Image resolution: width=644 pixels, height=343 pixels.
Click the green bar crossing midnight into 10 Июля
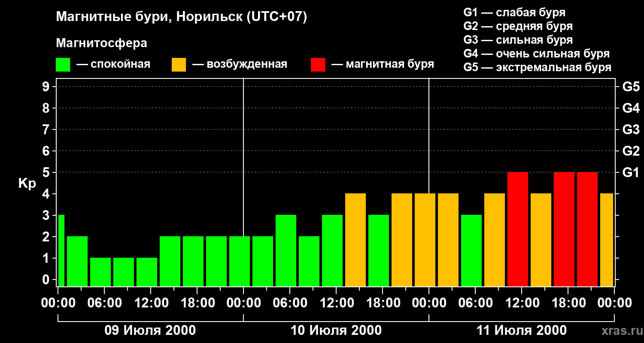(240, 261)
